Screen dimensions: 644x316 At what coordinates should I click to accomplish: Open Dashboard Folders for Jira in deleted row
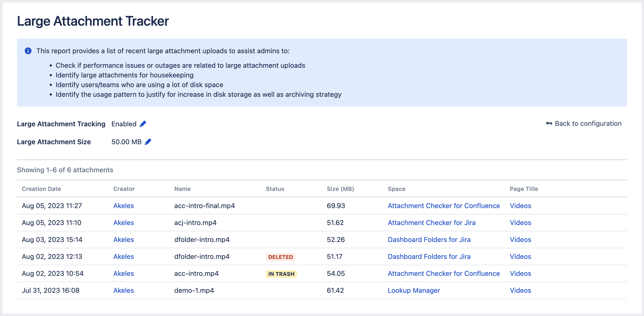point(429,256)
